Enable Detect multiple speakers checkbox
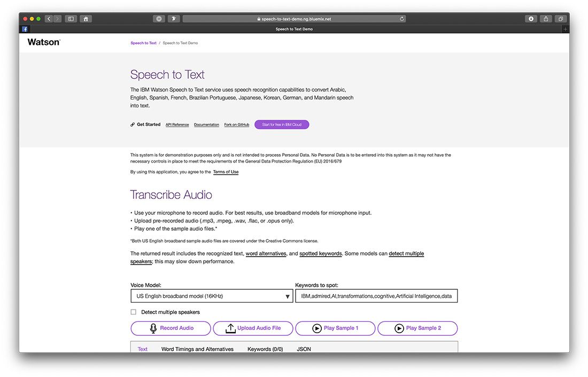Image resolution: width=588 pixels, height=377 pixels. coord(133,312)
